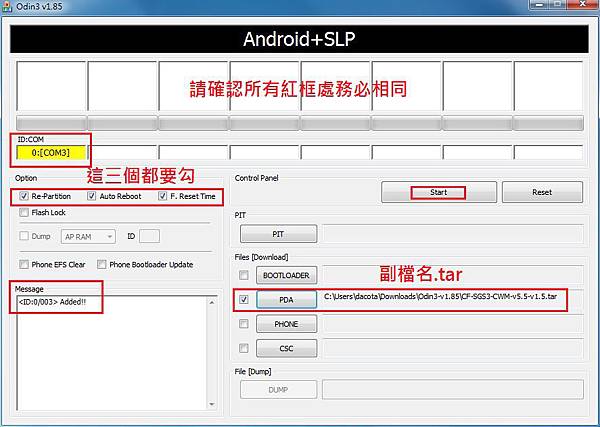The image size is (600, 427).
Task: Toggle the Re-Partition checkbox
Action: click(24, 196)
